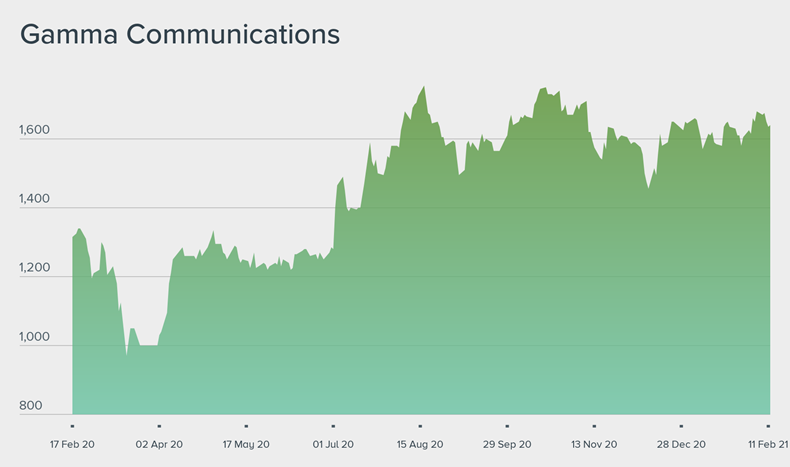Select the 01 Jul 20 date label
Viewport: 790px width, 467px height.
tap(333, 443)
